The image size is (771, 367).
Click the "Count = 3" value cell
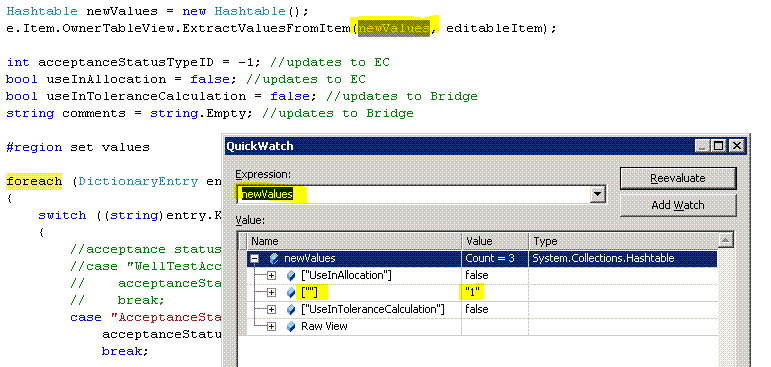495,258
